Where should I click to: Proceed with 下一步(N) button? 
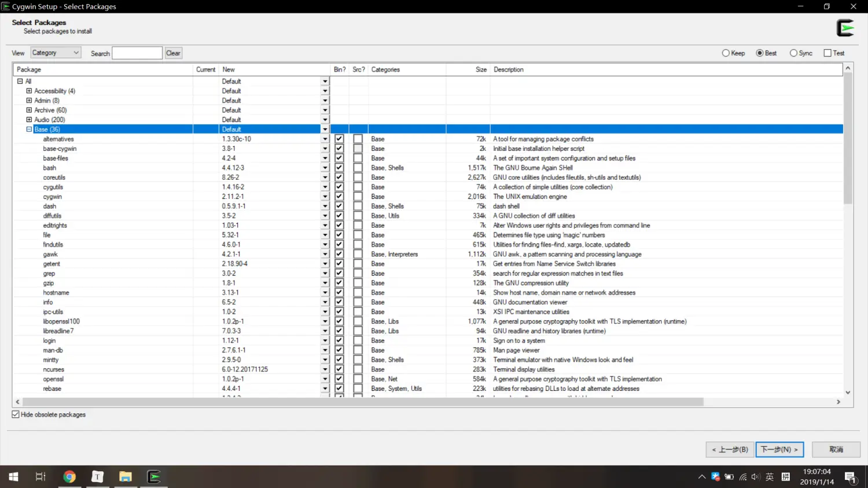[779, 449]
